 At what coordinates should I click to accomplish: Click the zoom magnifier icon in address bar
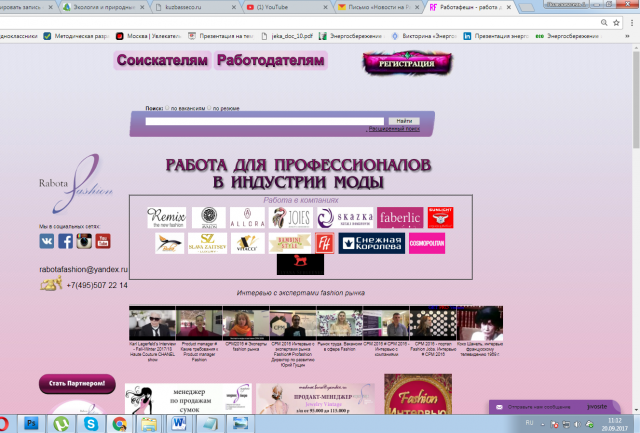(604, 23)
